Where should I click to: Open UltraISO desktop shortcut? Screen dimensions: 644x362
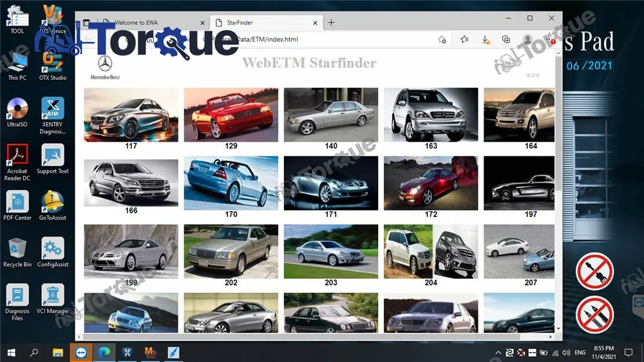pos(17,113)
